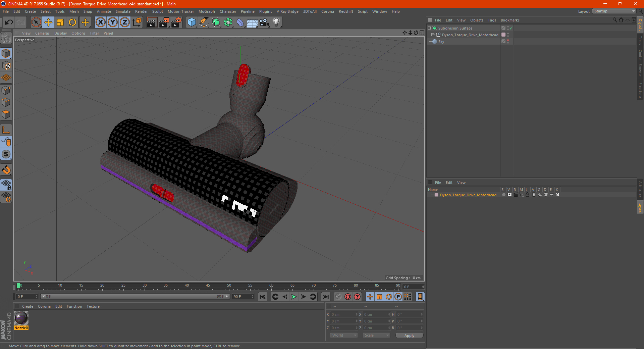Screen dimensions: 644x349
Task: Switch to Polygons mode
Action: [6, 114]
